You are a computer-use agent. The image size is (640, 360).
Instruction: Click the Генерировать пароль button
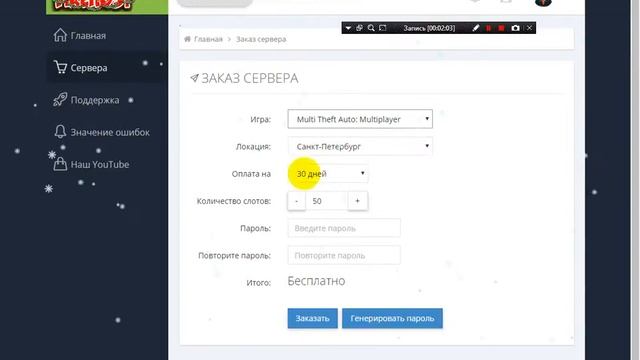[392, 318]
